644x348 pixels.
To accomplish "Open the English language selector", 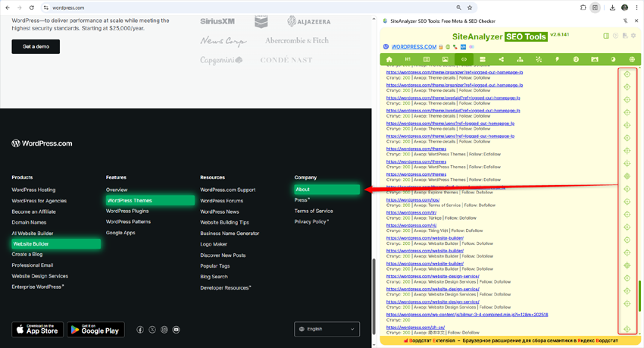I will 327,329.
